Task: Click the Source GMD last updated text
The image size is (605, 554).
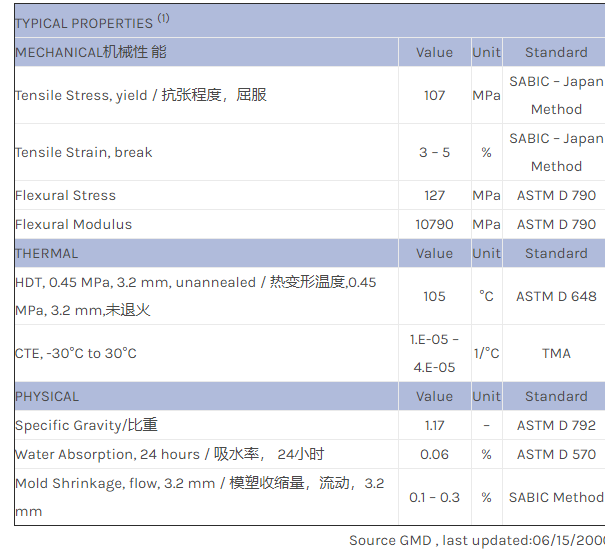Action: point(476,540)
